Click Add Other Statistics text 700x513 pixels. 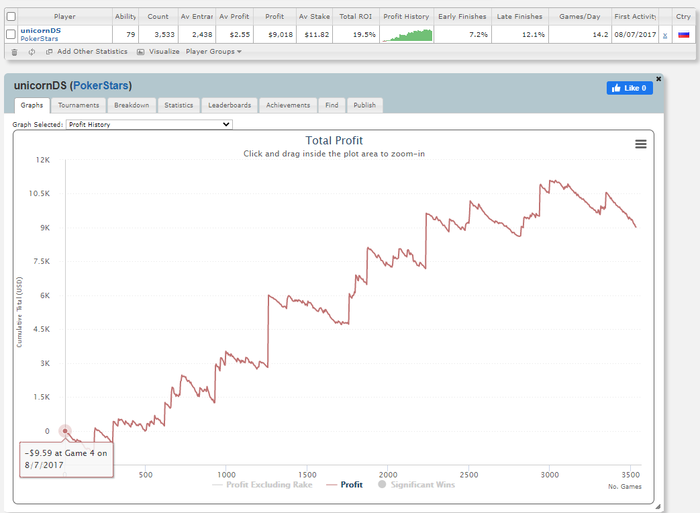[x=92, y=52]
